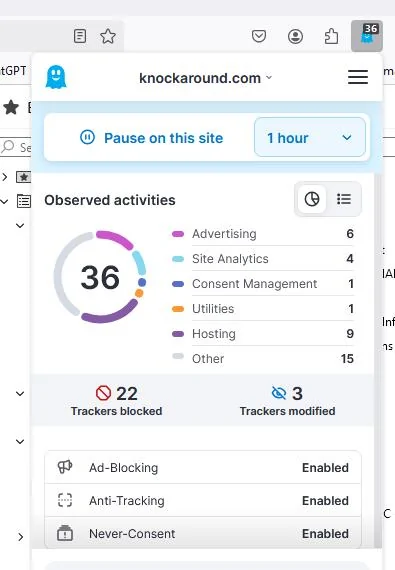Open the 1 hour pause duration dropdown
The width and height of the screenshot is (395, 570).
click(x=310, y=137)
